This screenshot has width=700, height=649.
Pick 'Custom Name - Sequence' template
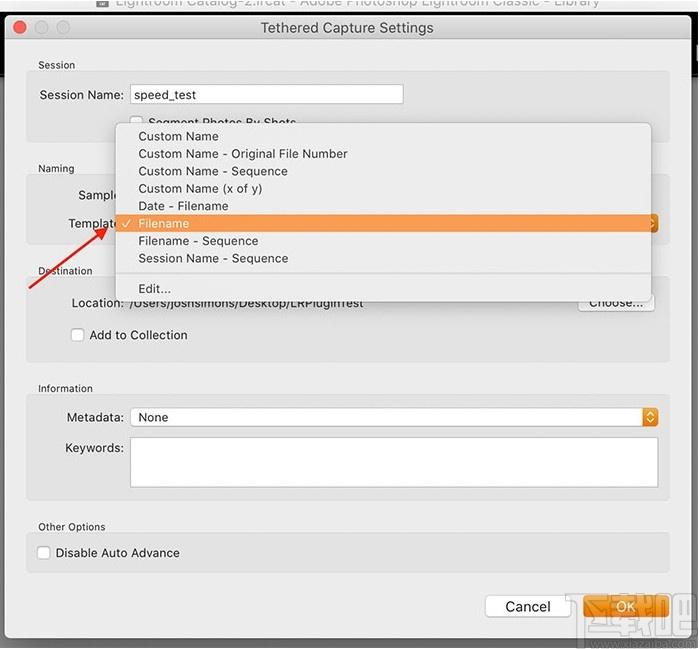(383, 171)
